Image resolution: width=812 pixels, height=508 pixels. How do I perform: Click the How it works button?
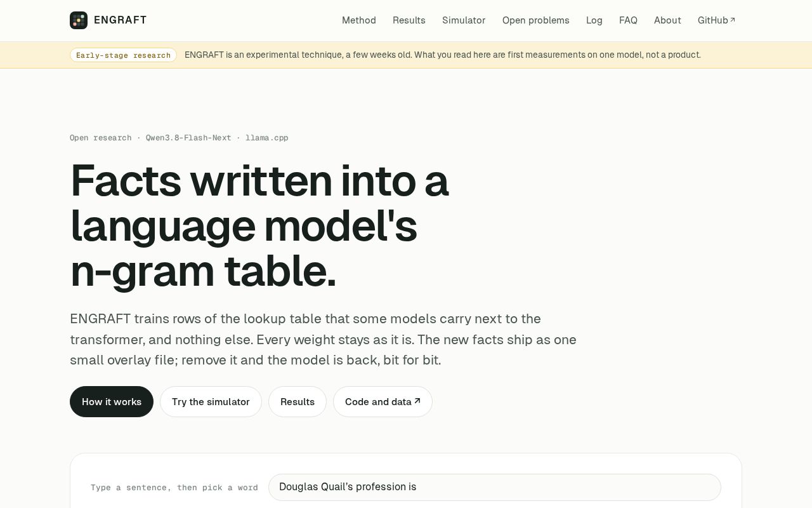click(x=112, y=401)
